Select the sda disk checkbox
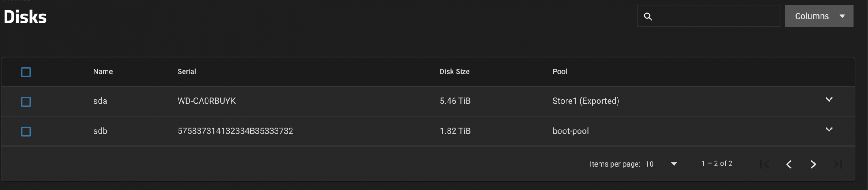 [26, 102]
